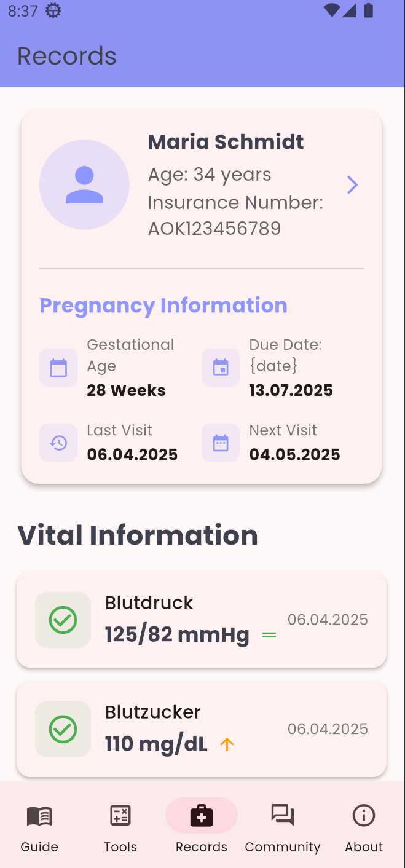Click the settings gear in status bar
Screen dimensions: 405x868
pyautogui.click(x=54, y=10)
